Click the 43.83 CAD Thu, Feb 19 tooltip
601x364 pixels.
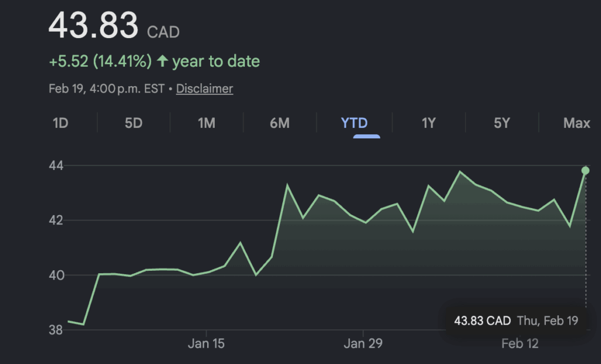click(x=516, y=321)
